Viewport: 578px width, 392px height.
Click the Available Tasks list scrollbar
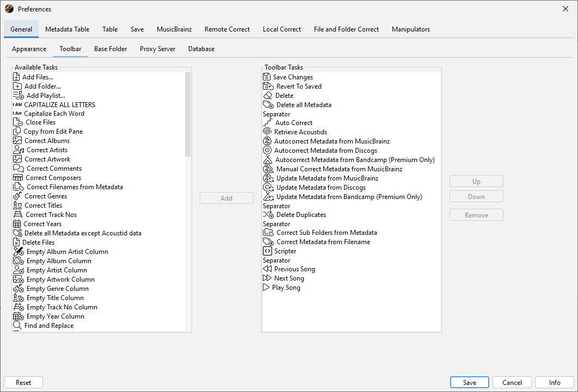[188, 114]
